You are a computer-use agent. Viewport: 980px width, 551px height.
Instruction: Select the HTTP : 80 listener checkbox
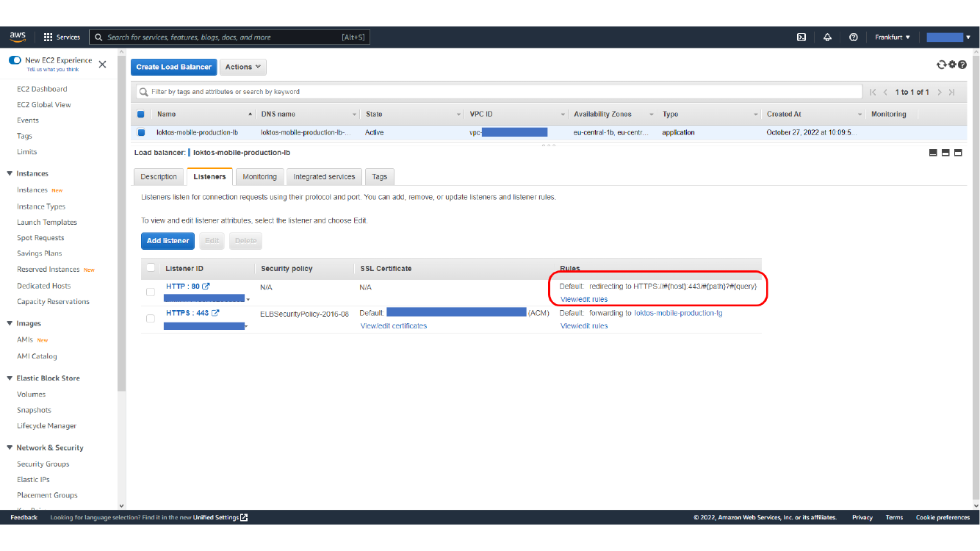151,292
